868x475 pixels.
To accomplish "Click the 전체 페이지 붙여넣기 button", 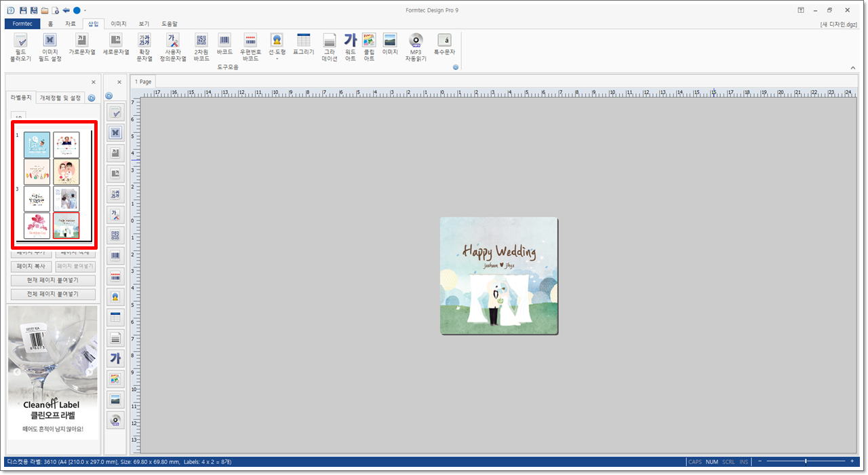I will (x=53, y=294).
